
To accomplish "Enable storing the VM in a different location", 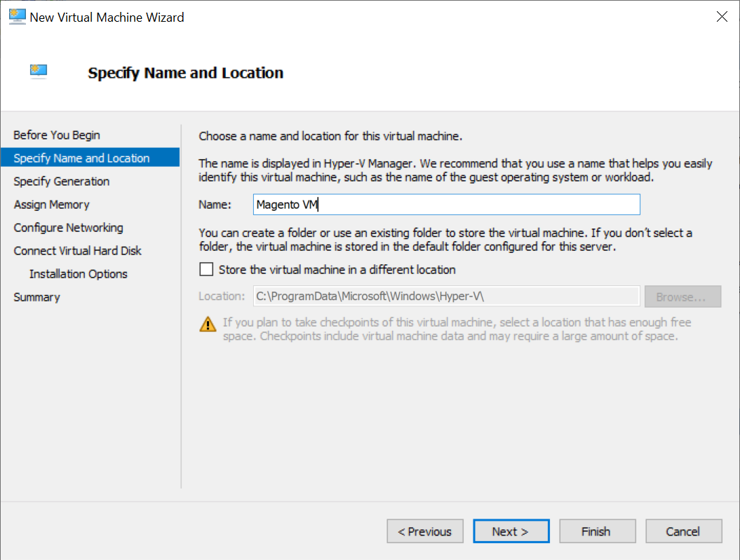I will click(206, 269).
